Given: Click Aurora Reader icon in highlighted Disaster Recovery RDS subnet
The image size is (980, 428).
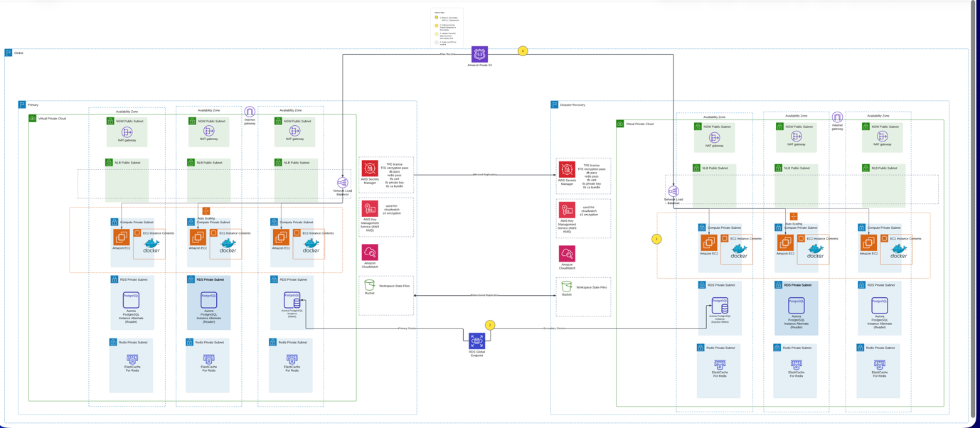Looking at the screenshot, I should tap(797, 306).
